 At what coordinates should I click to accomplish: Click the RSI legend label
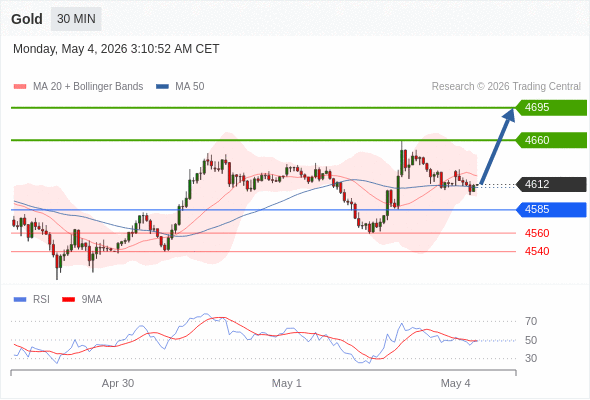point(41,300)
